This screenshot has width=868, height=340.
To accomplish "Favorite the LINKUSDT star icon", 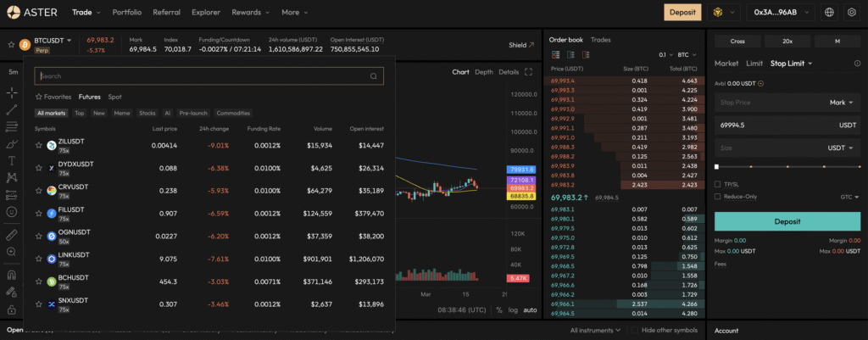I will click(x=39, y=259).
